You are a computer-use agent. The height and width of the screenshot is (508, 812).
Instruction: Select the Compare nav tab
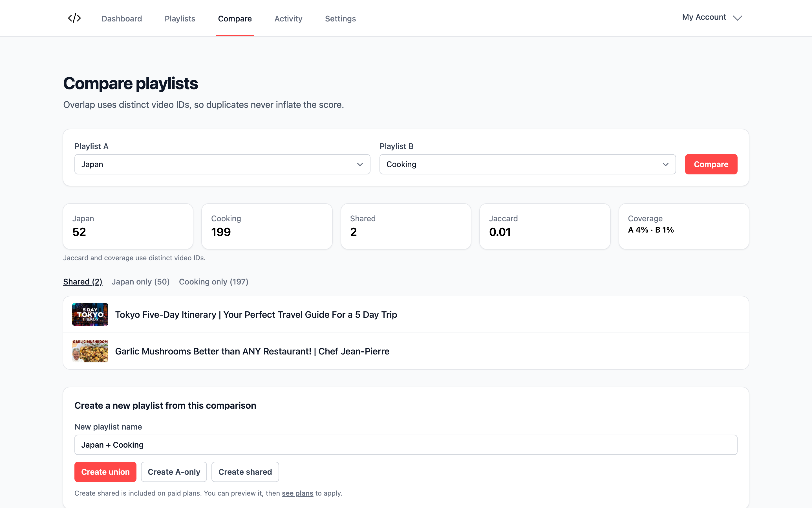pyautogui.click(x=235, y=18)
